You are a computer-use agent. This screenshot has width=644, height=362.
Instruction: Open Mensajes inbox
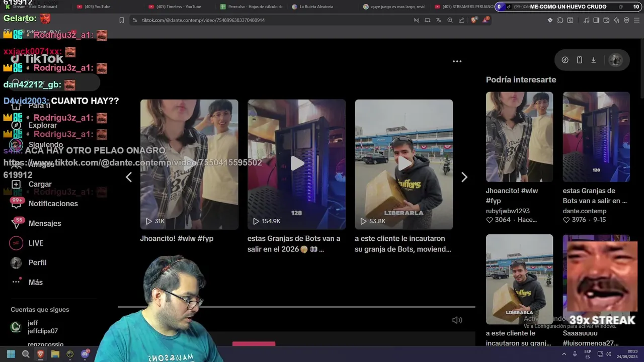(37, 223)
